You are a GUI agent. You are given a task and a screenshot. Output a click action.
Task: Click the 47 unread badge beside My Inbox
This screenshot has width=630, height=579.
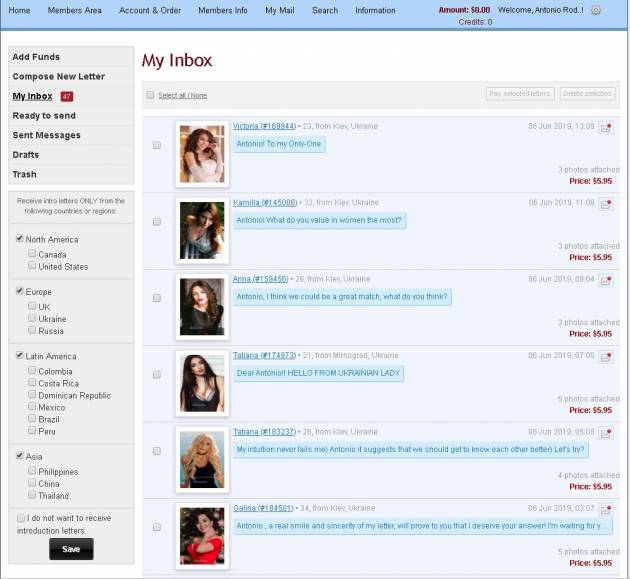pos(67,97)
